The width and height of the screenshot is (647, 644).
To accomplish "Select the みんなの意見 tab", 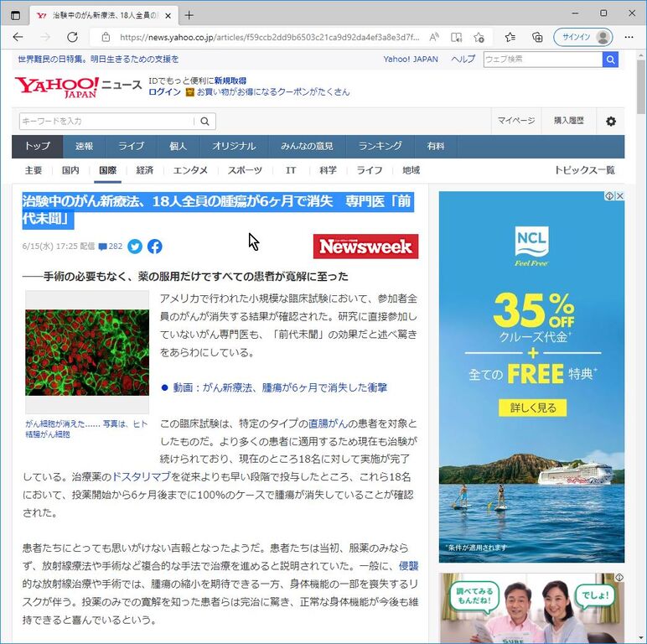I will (307, 146).
